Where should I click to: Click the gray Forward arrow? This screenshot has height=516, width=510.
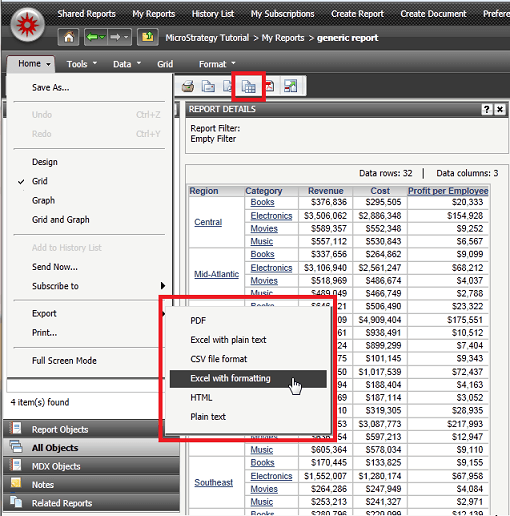(x=115, y=37)
